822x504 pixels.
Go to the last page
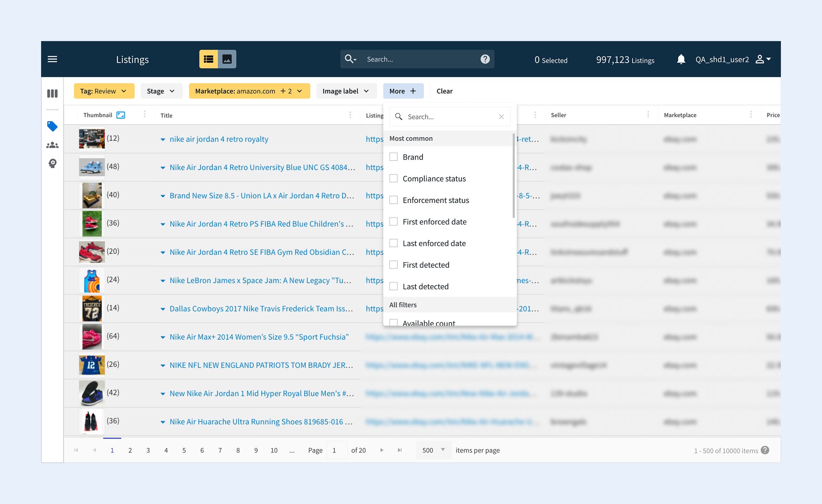pos(400,450)
